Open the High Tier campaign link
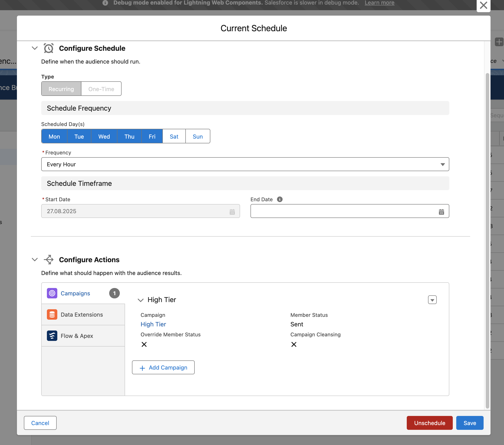Image resolution: width=504 pixels, height=445 pixels. (153, 324)
